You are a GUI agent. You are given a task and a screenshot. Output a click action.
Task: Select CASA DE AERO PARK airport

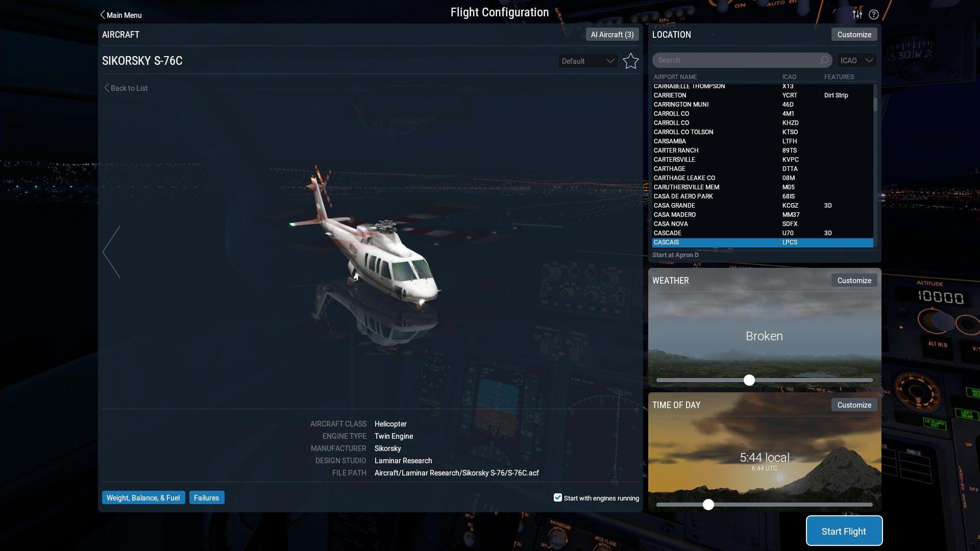pos(763,196)
